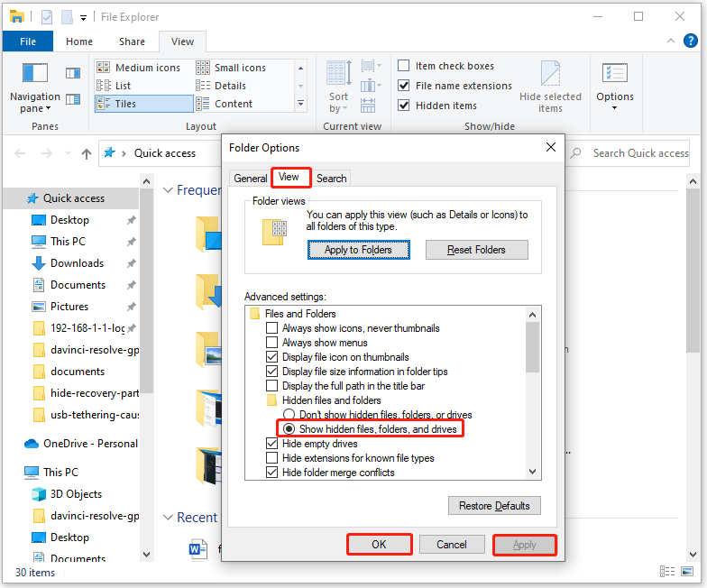Uncheck File name extensions

click(404, 85)
